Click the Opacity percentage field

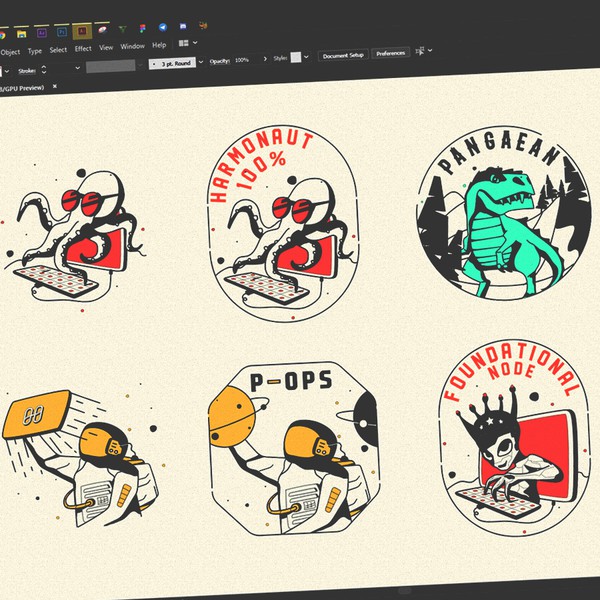tap(242, 60)
